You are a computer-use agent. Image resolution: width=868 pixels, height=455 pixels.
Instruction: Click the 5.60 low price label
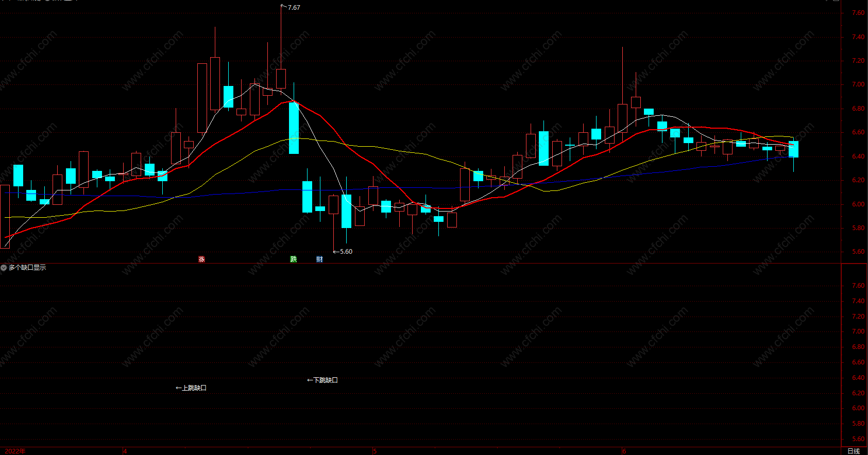[x=346, y=251]
